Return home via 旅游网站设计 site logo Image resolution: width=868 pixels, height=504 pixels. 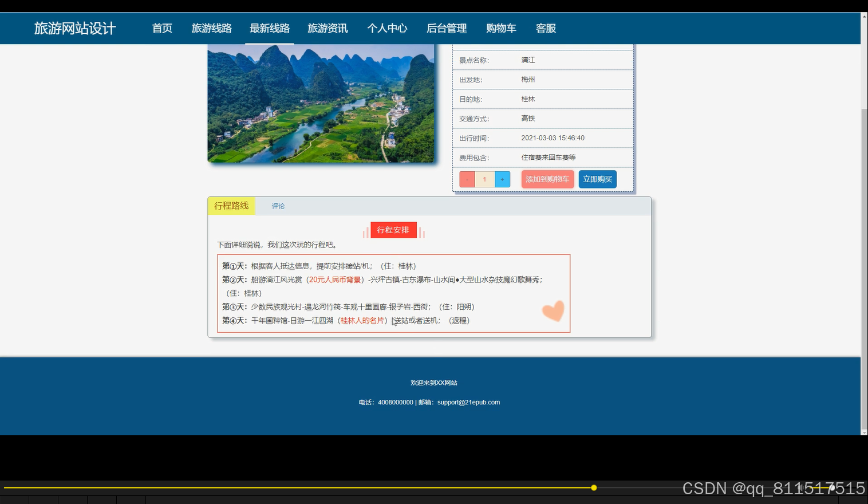[75, 27]
